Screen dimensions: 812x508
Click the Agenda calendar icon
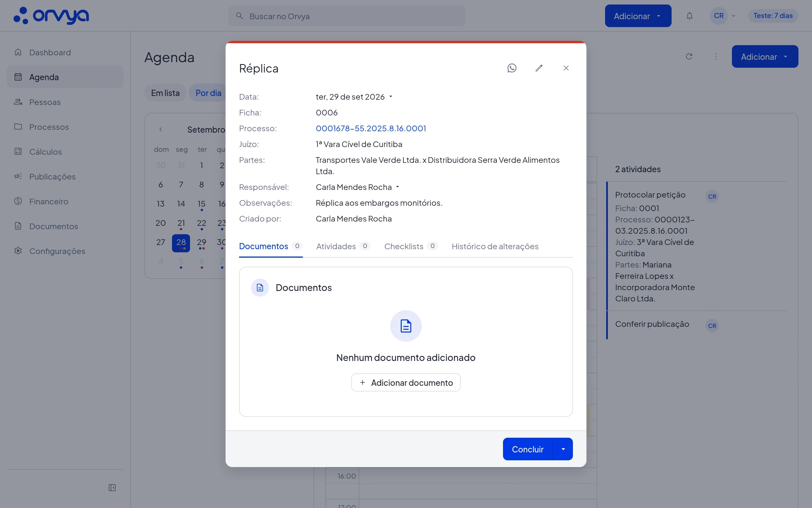point(18,77)
